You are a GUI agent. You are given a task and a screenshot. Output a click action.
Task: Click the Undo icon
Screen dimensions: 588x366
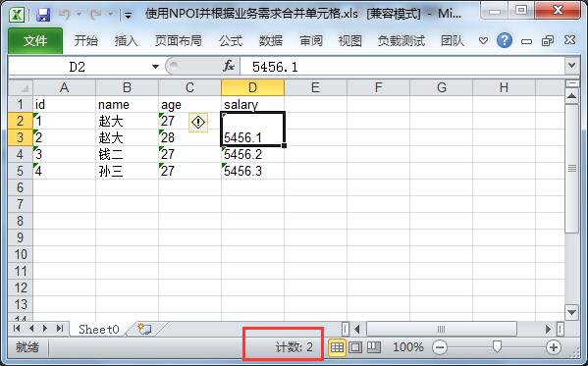[65, 15]
